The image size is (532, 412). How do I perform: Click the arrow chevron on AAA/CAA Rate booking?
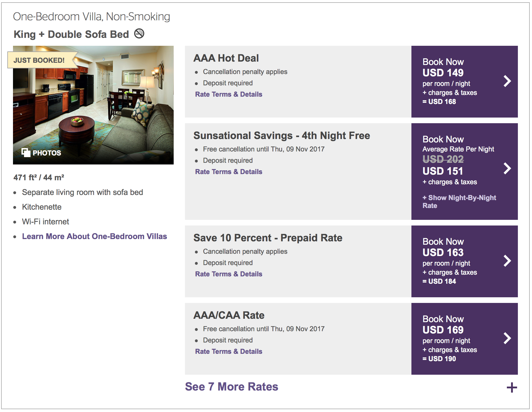coord(507,338)
